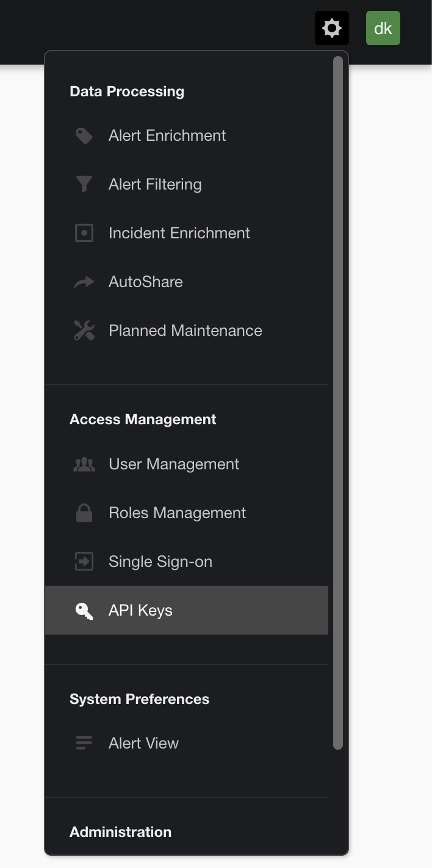Select the key icon next to API Keys

[84, 610]
